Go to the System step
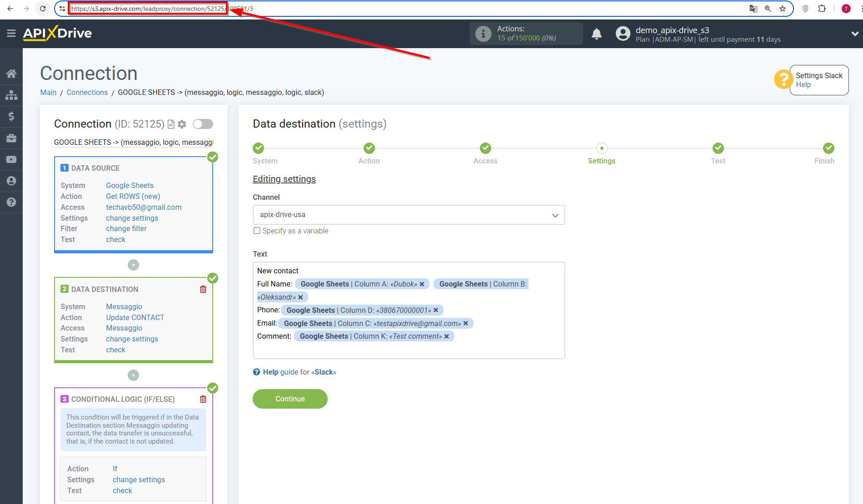 click(x=259, y=148)
